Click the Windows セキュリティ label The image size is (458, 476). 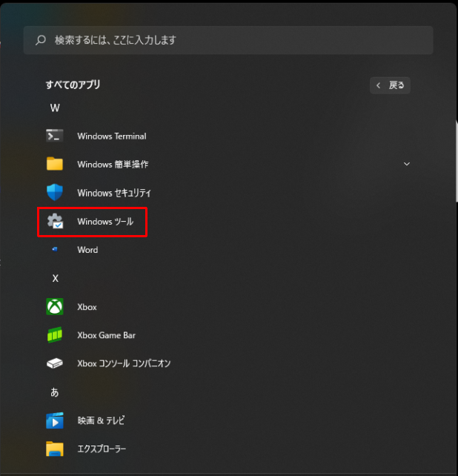[x=114, y=193]
